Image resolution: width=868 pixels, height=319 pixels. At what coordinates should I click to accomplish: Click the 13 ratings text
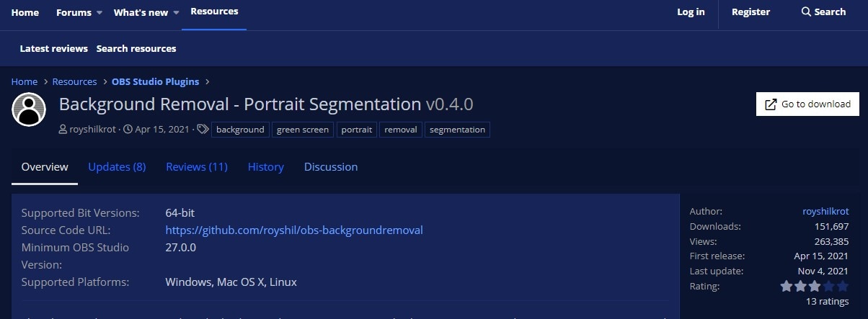827,301
